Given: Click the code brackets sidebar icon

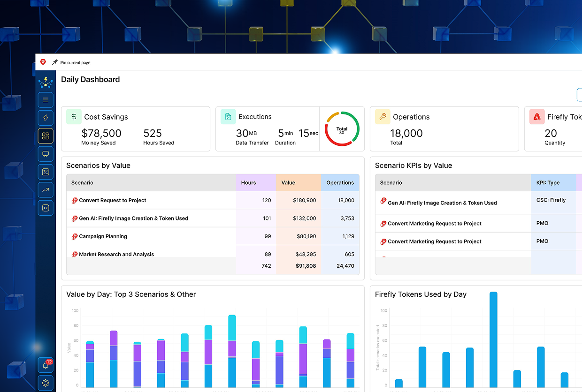Looking at the screenshot, I should tap(46, 208).
